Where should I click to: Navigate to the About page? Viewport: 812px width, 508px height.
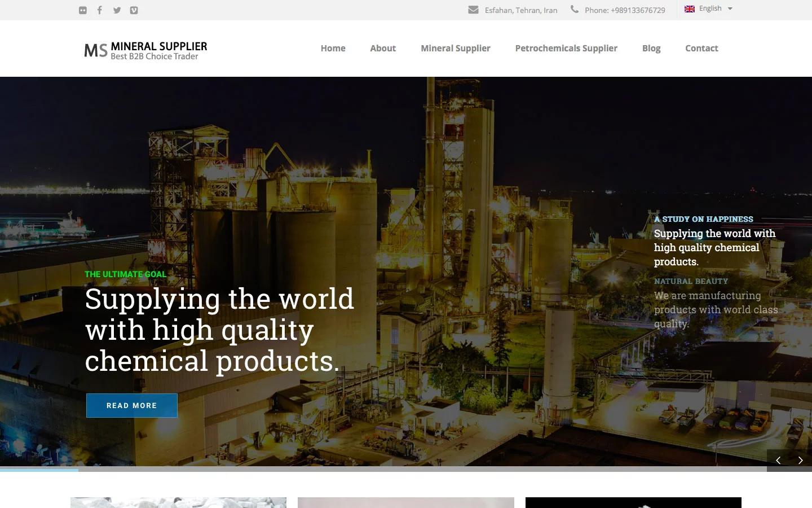pyautogui.click(x=382, y=49)
